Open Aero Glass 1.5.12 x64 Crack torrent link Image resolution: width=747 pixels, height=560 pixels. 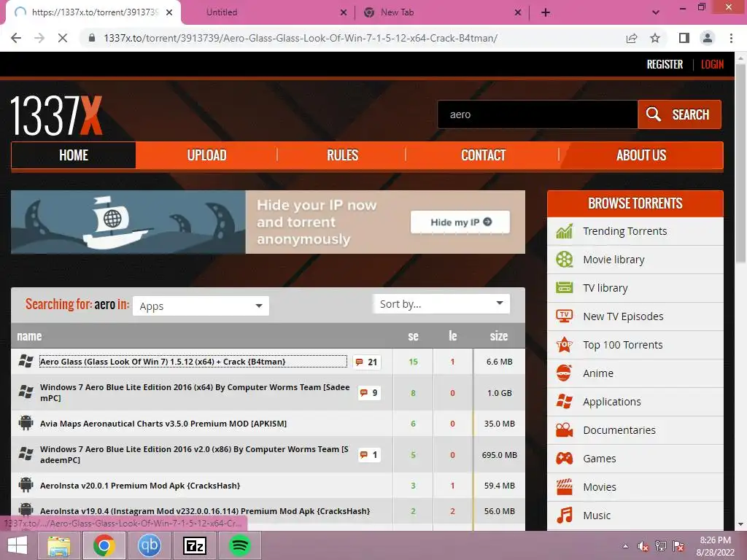(163, 362)
